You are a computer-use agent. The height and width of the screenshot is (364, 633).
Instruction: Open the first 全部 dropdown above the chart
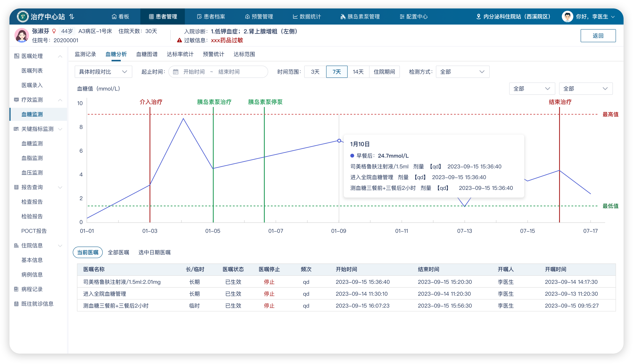coord(532,88)
